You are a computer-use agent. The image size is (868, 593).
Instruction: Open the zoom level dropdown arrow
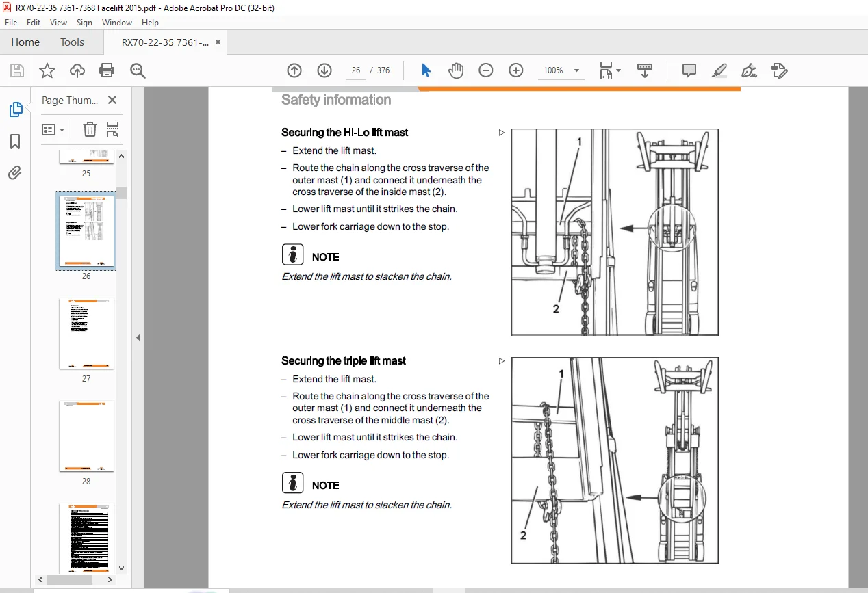coord(576,70)
